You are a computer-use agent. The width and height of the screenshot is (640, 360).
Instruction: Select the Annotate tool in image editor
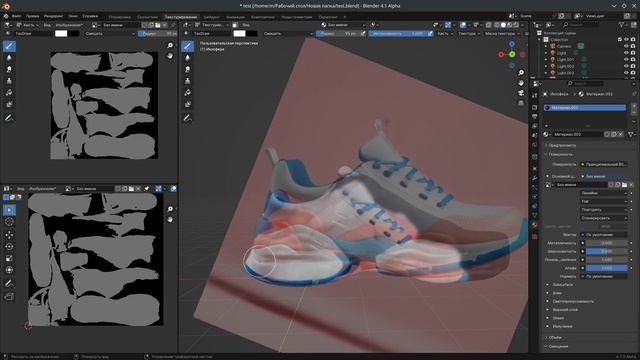click(9, 118)
